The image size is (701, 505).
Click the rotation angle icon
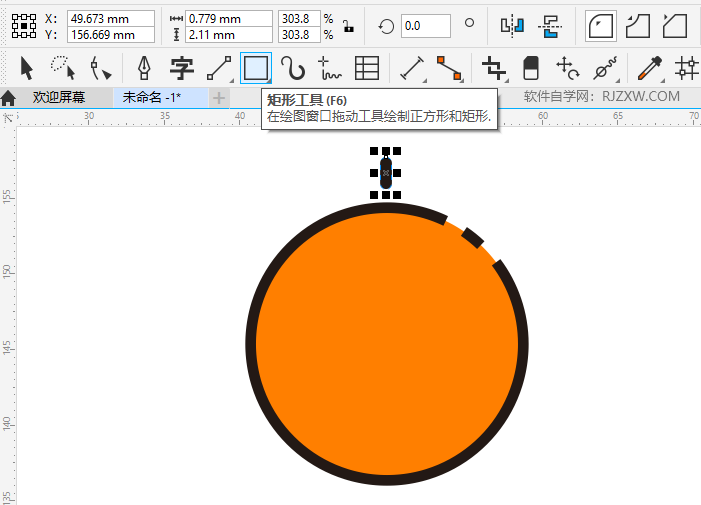pos(386,26)
